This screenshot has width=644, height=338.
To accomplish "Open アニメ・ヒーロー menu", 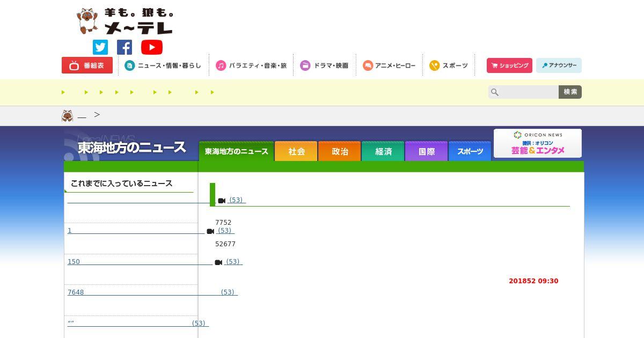I will pos(389,65).
